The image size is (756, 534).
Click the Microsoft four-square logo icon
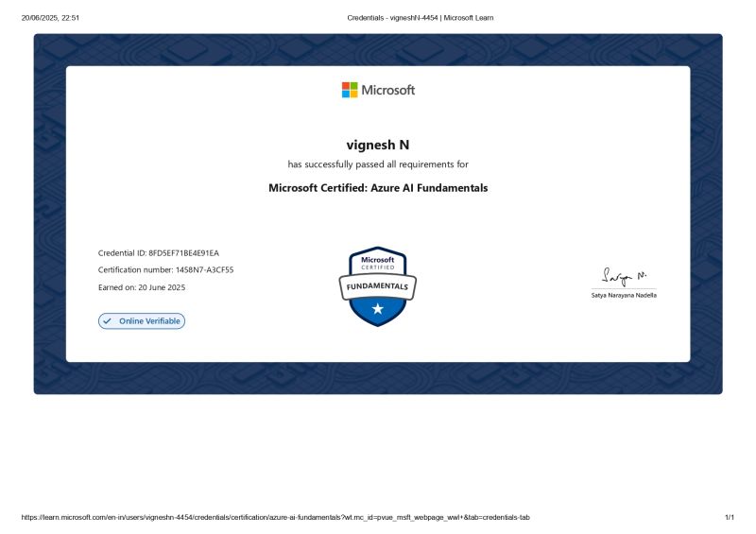pos(350,90)
